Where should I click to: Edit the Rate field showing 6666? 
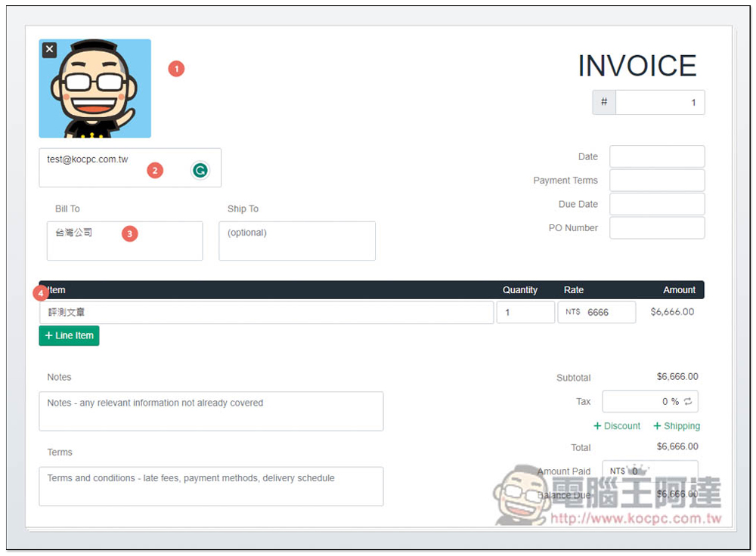point(597,312)
